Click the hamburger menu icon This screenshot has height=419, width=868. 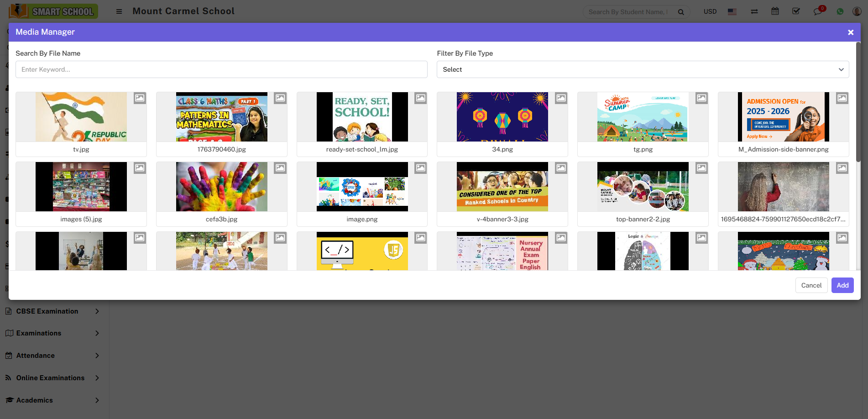119,11
